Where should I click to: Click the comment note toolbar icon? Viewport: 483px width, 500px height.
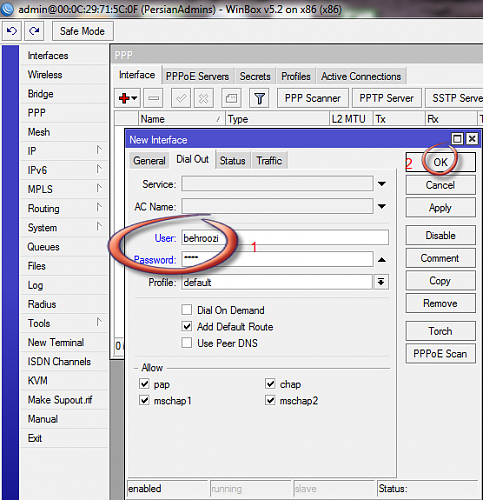(231, 98)
